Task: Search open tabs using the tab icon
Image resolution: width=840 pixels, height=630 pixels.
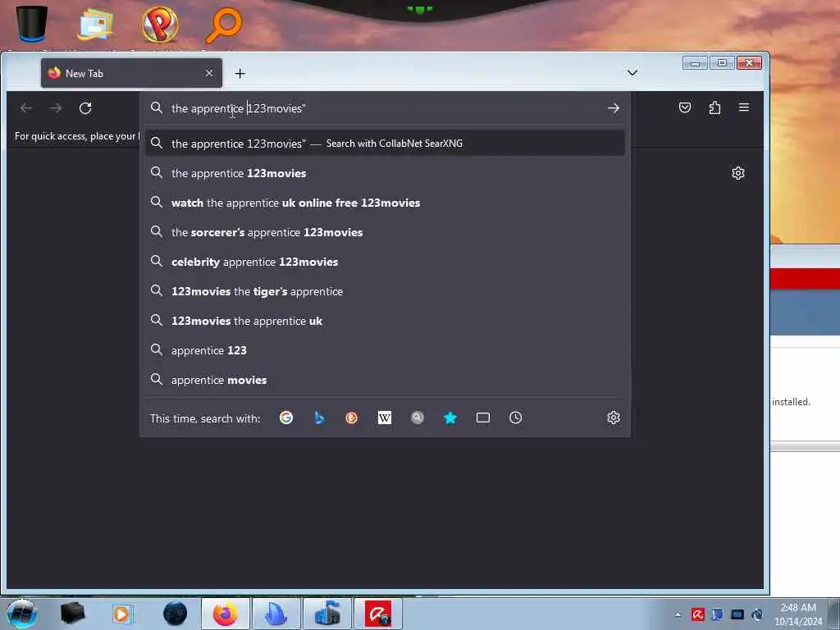Action: tap(483, 418)
